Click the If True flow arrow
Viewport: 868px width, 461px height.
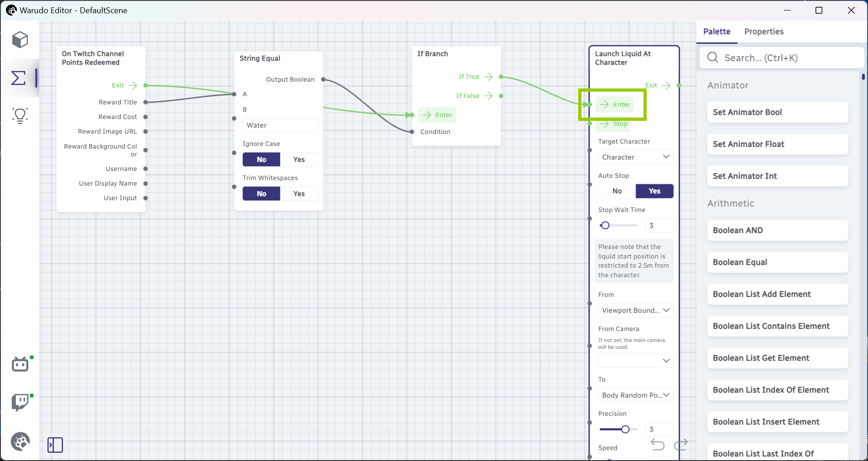[488, 77]
